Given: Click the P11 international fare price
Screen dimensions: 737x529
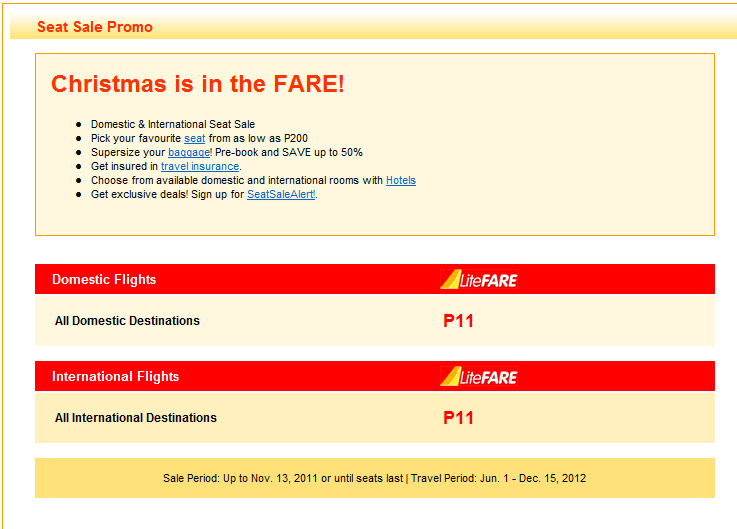Looking at the screenshot, I should tap(458, 418).
